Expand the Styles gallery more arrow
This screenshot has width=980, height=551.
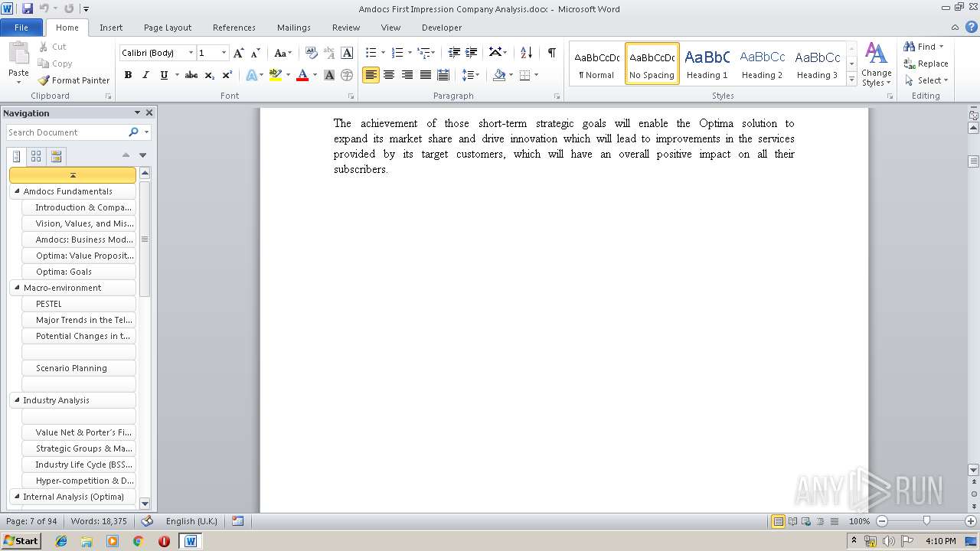tap(851, 79)
